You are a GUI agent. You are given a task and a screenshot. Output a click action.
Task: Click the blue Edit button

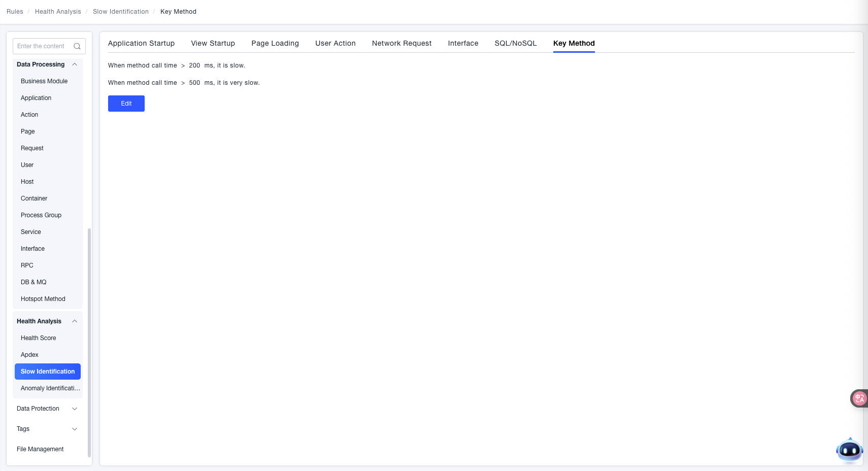126,104
